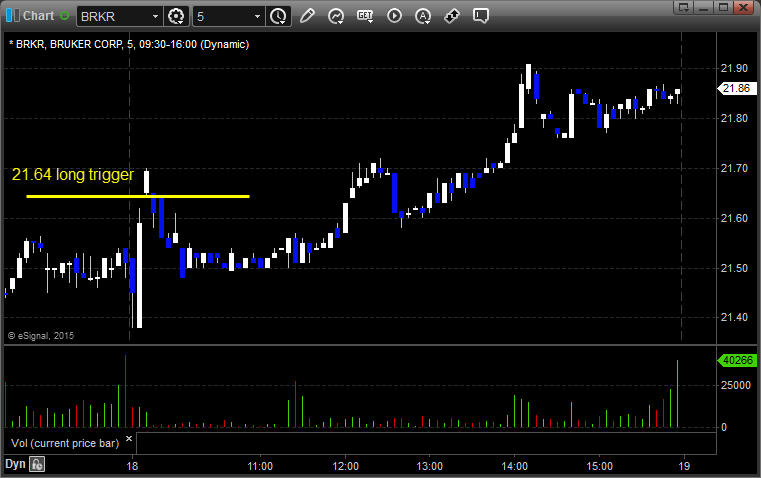Click the 21.50 price axis label

734,268
